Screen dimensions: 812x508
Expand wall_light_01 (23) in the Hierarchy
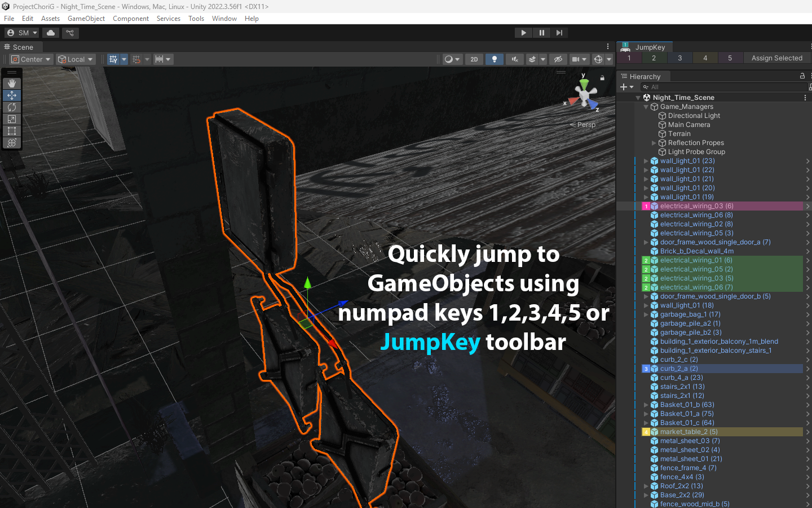point(646,161)
